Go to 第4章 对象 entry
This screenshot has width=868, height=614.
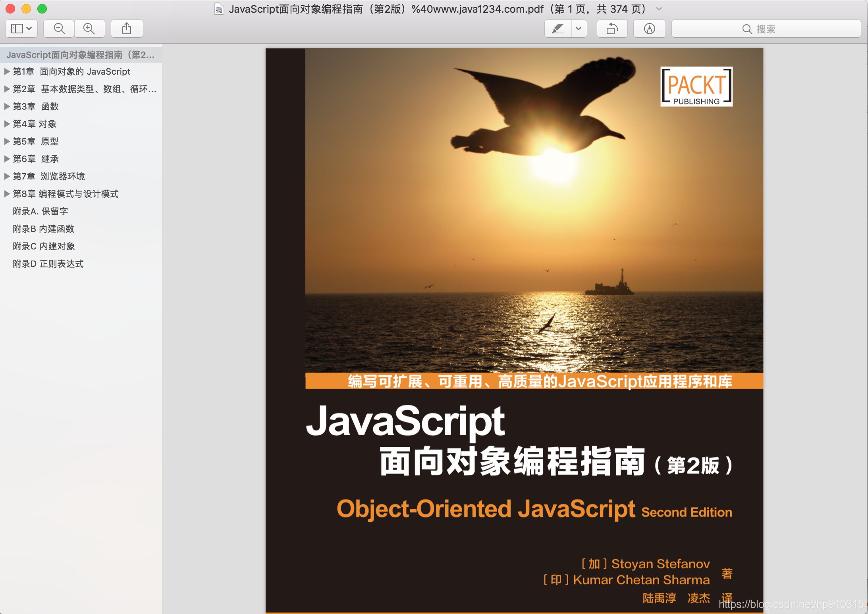(x=35, y=124)
